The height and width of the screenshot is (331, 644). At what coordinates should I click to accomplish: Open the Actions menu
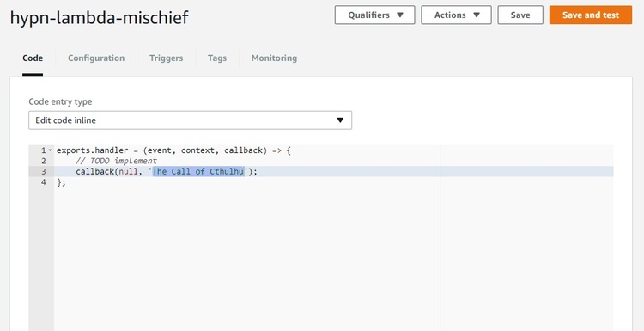click(x=456, y=15)
